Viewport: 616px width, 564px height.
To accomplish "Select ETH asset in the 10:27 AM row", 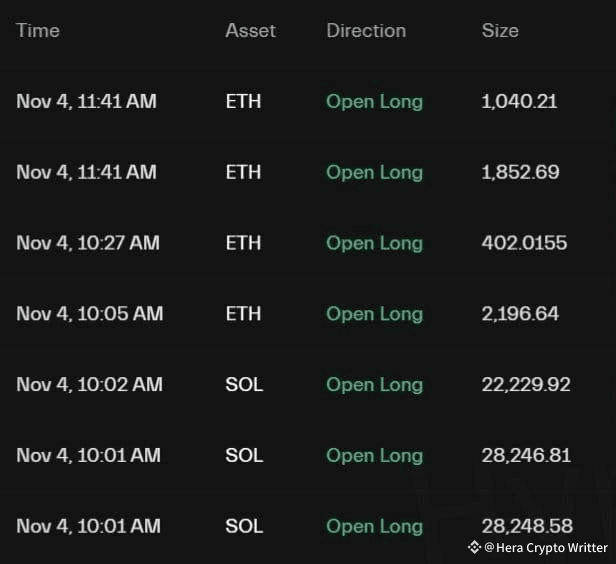I will (x=243, y=243).
